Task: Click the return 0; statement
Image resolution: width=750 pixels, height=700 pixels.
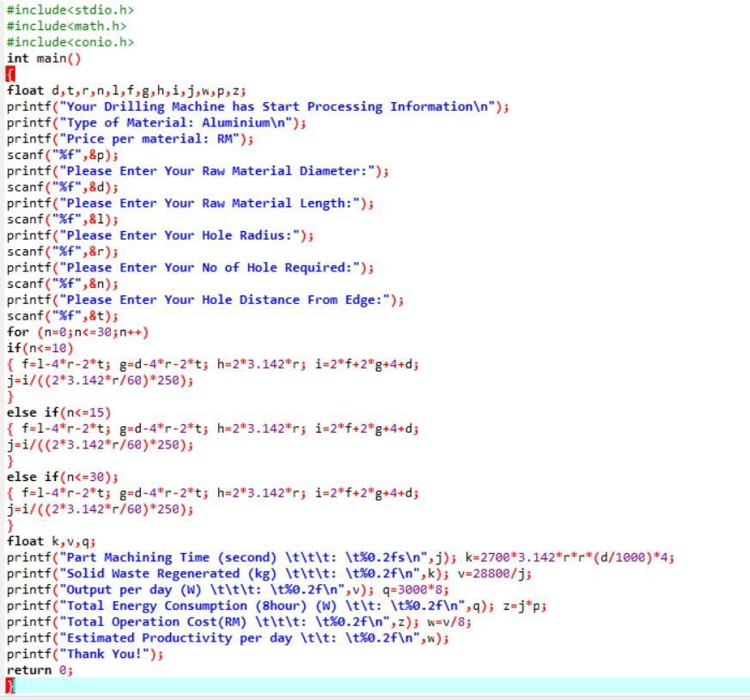Action: click(x=39, y=669)
